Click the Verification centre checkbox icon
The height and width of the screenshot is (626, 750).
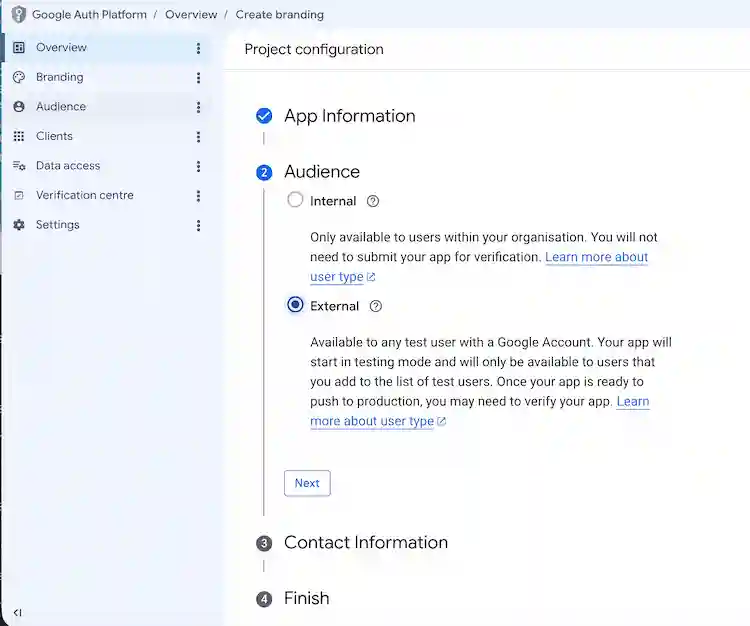tap(19, 195)
